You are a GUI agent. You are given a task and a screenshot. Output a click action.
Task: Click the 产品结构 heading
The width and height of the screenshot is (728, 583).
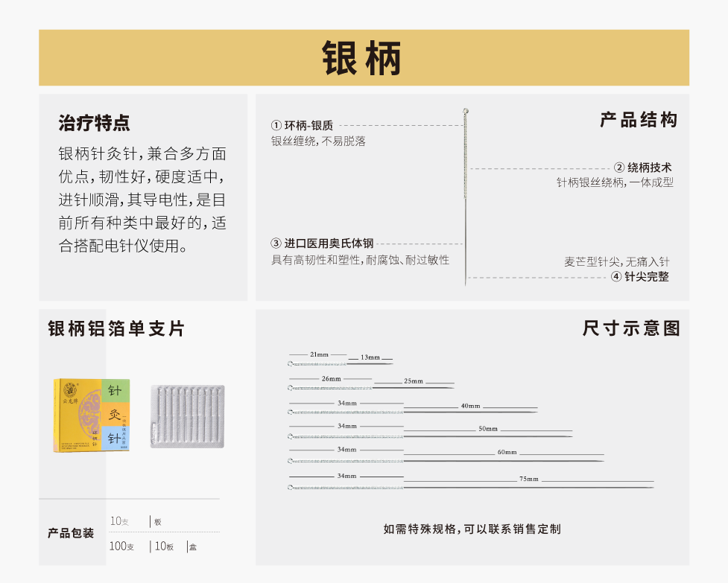(x=639, y=120)
